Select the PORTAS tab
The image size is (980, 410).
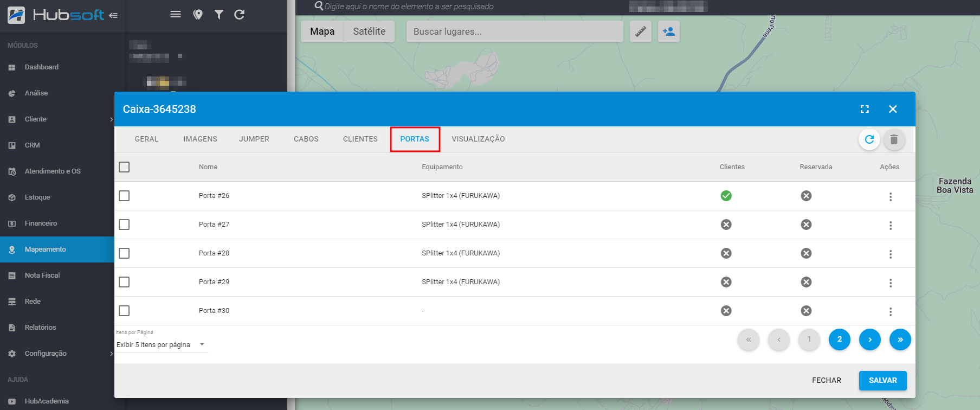pyautogui.click(x=415, y=139)
